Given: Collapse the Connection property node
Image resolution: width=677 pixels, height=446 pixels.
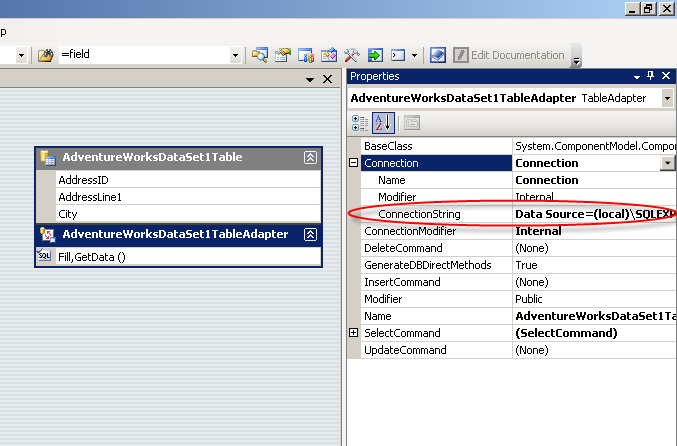Looking at the screenshot, I should (353, 163).
